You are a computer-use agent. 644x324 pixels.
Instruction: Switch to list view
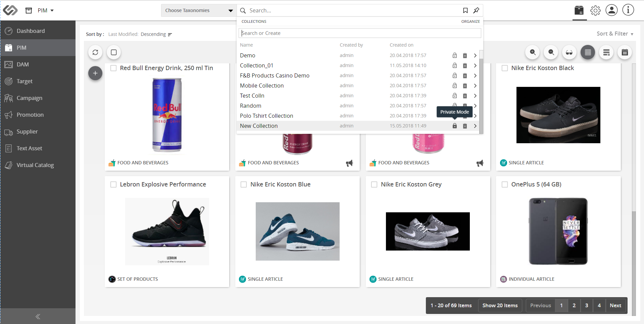(606, 52)
